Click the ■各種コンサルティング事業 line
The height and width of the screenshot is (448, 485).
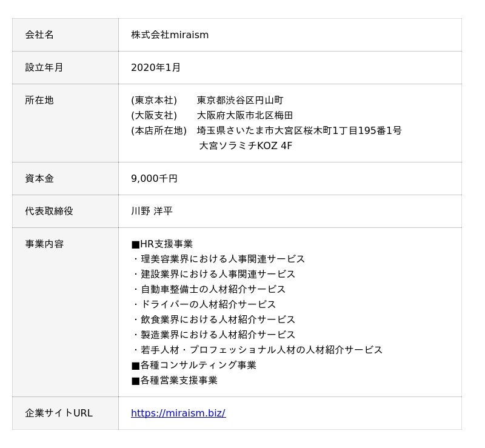point(193,365)
